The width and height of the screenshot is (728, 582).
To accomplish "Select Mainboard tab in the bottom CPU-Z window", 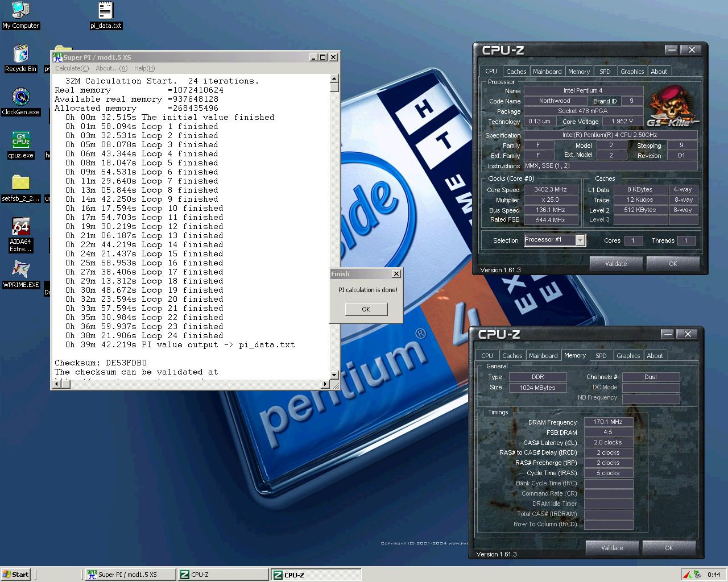I will coord(543,356).
